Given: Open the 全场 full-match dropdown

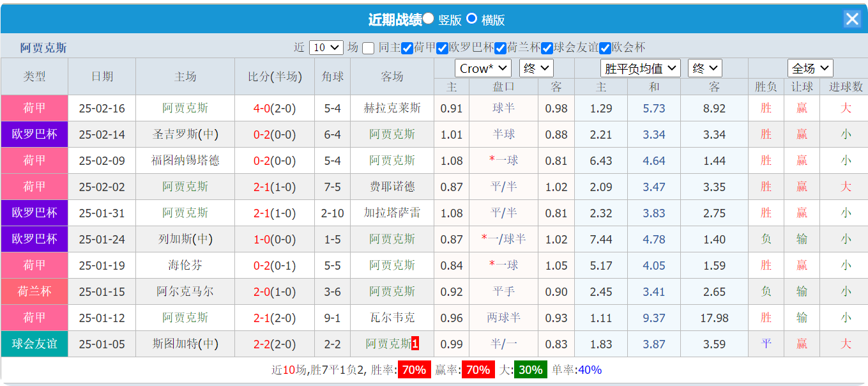Looking at the screenshot, I should coord(810,68).
